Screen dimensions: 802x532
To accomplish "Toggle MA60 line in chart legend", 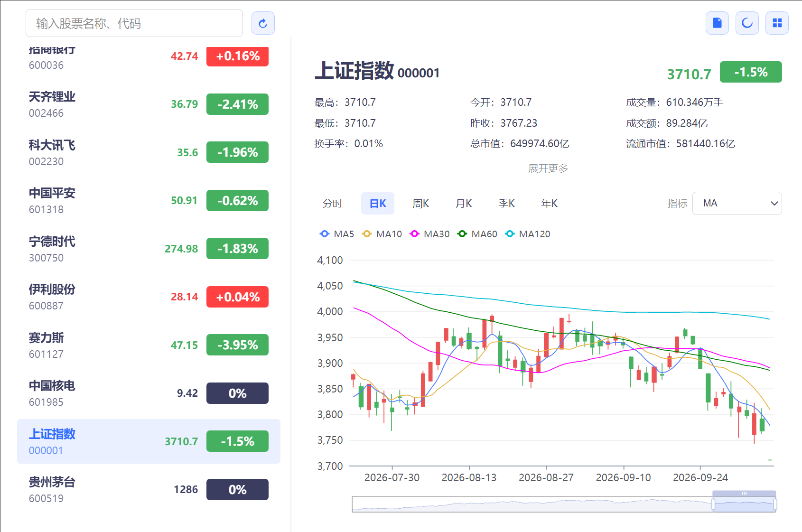I will coord(477,234).
